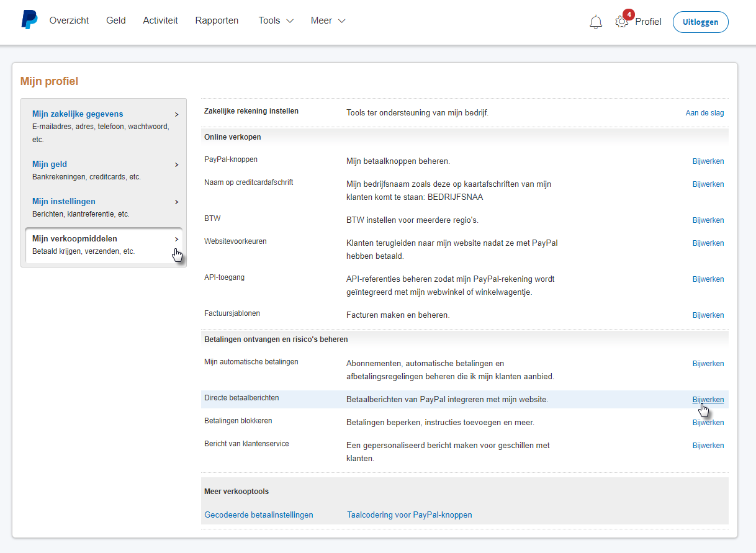Click the Websitevoorkeuren row label
The width and height of the screenshot is (756, 553).
[235, 241]
